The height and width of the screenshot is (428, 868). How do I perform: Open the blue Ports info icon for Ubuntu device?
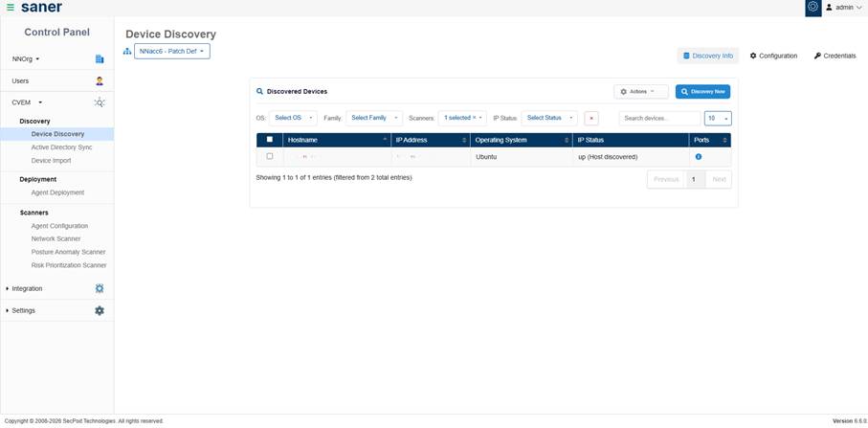699,157
